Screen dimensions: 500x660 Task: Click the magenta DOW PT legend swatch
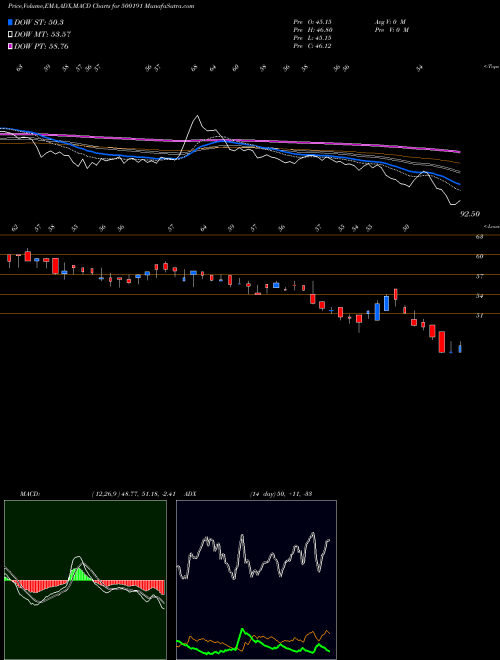10,46
